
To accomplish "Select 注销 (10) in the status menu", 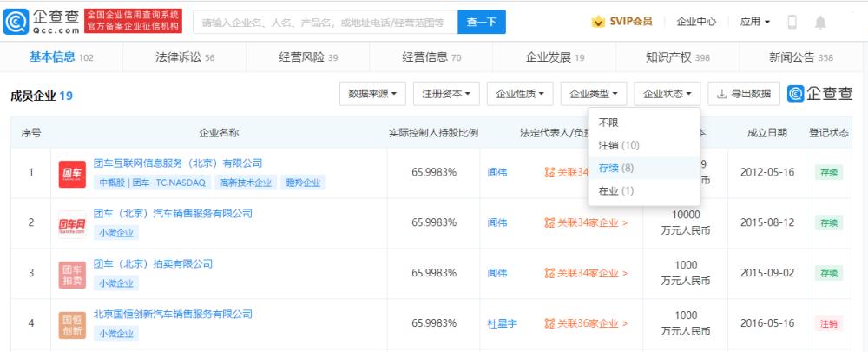I will click(644, 145).
